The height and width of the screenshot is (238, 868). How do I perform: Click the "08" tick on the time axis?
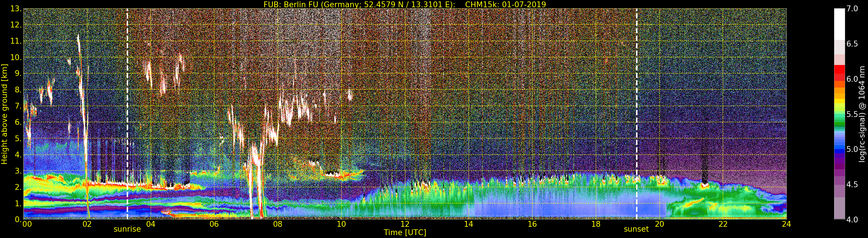pyautogui.click(x=278, y=224)
